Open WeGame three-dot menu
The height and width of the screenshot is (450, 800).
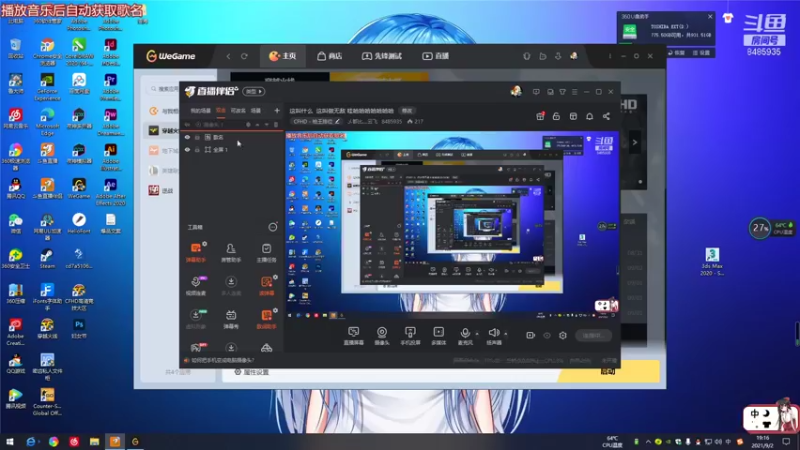[x=610, y=56]
